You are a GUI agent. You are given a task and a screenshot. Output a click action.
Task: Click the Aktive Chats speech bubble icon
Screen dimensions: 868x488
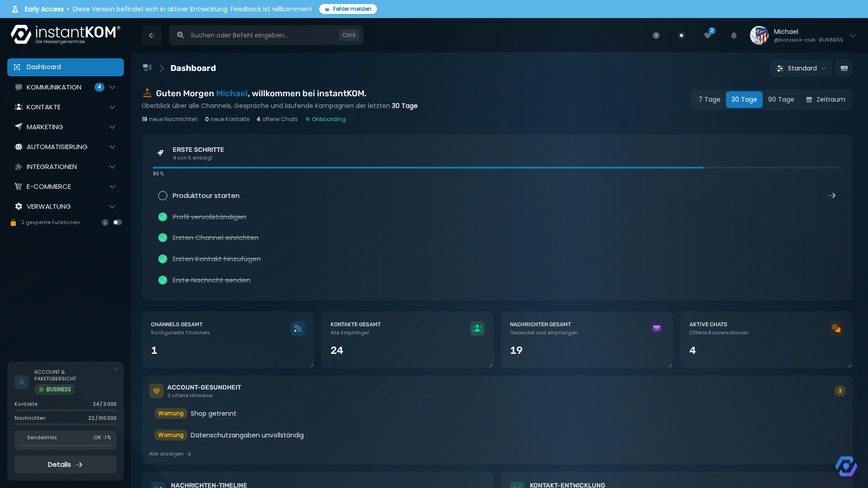coord(836,328)
